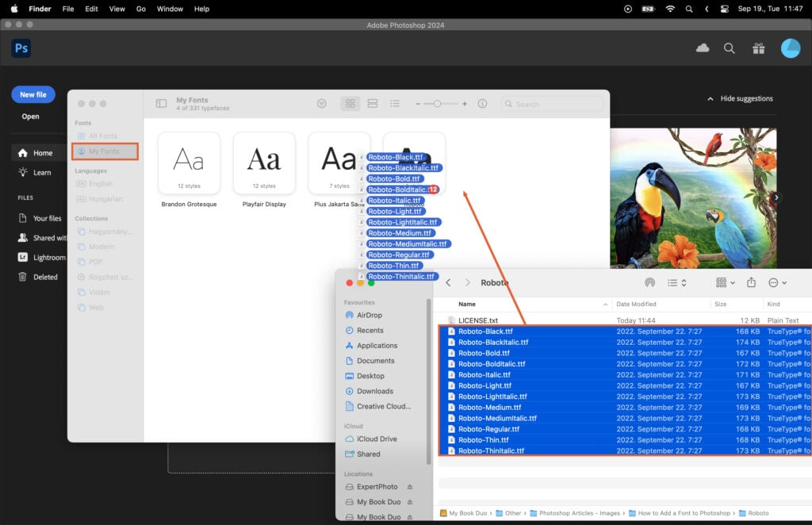
Task: Click the info icon in Font Book toolbar
Action: [x=482, y=103]
